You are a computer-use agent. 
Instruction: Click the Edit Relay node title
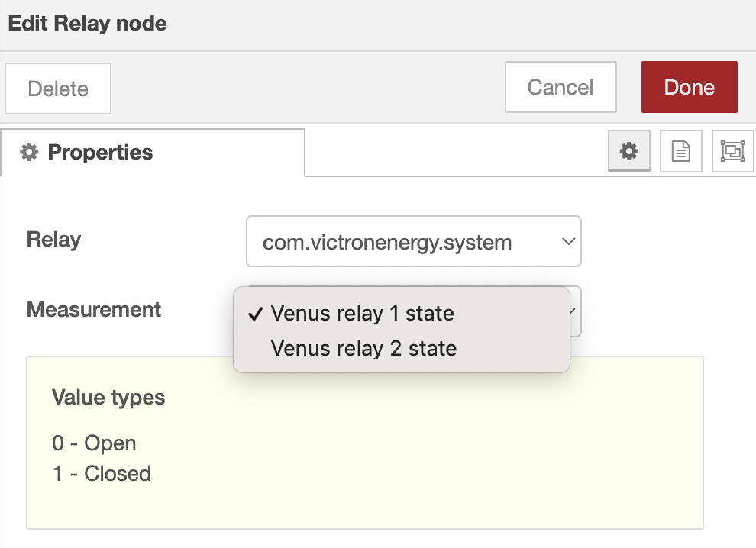pyautogui.click(x=88, y=24)
